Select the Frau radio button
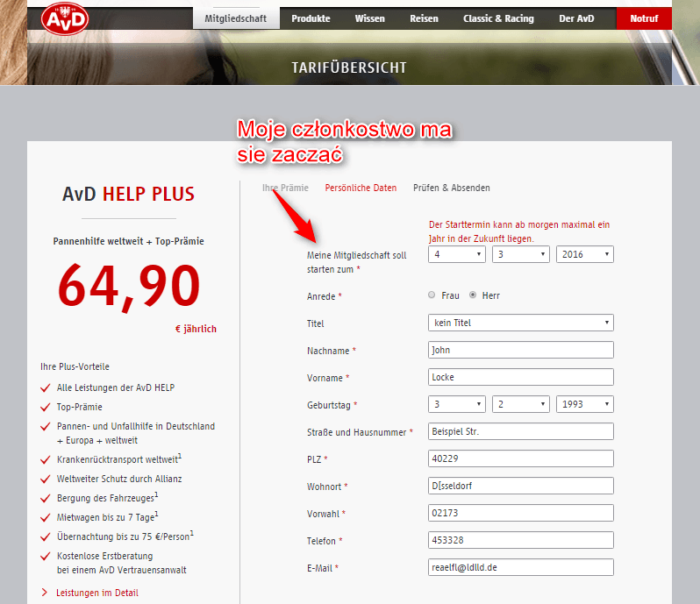This screenshot has height=604, width=700. pyautogui.click(x=432, y=295)
